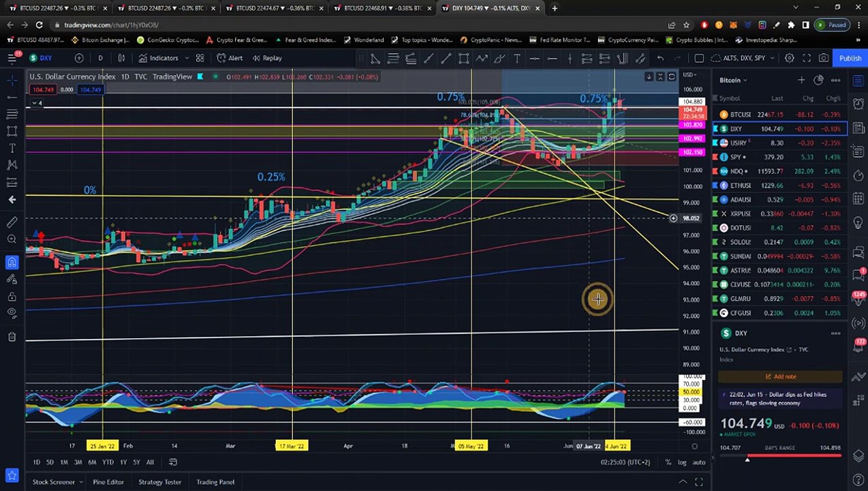The height and width of the screenshot is (491, 868).
Task: Toggle percent scale mode
Action: click(x=668, y=462)
